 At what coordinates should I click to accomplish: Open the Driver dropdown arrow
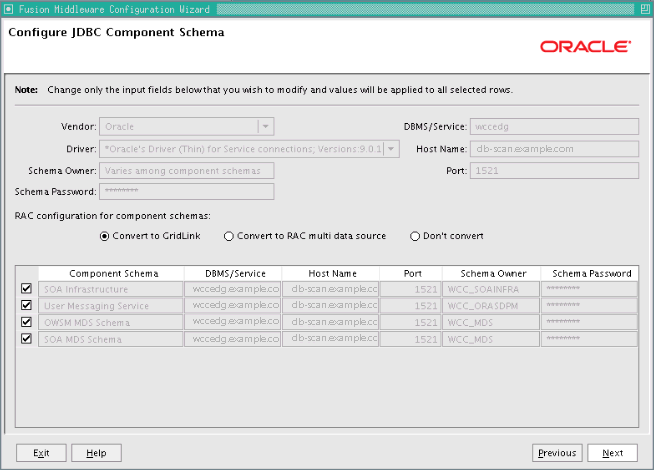click(391, 149)
